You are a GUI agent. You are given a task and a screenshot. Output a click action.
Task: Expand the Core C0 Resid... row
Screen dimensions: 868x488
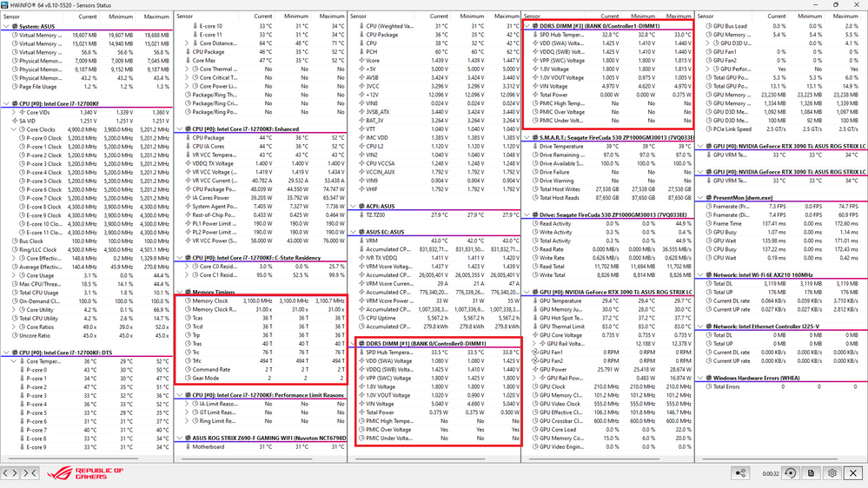(187, 266)
